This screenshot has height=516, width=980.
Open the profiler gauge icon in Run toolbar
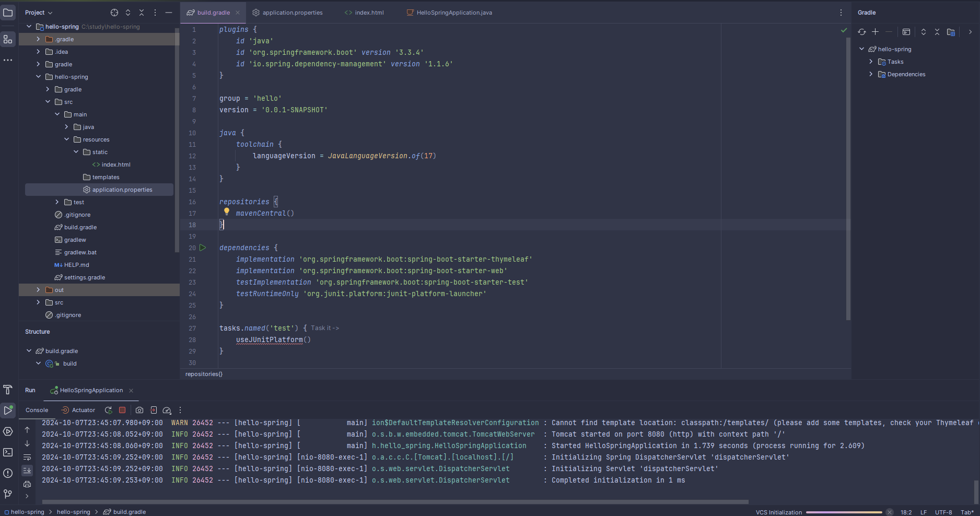click(x=167, y=410)
